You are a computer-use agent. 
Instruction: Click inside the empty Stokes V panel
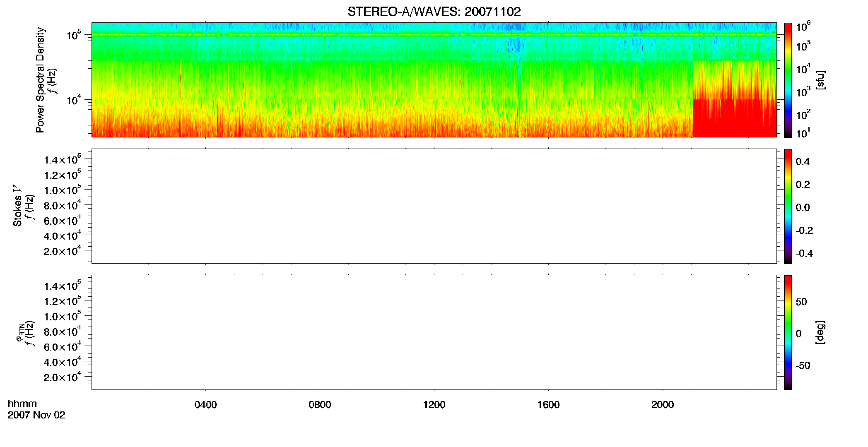point(434,206)
